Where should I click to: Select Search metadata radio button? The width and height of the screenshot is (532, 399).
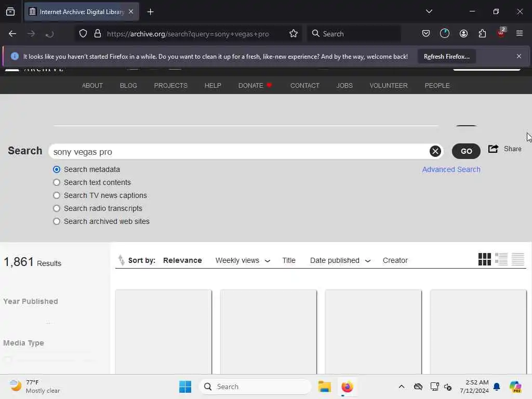click(x=57, y=169)
